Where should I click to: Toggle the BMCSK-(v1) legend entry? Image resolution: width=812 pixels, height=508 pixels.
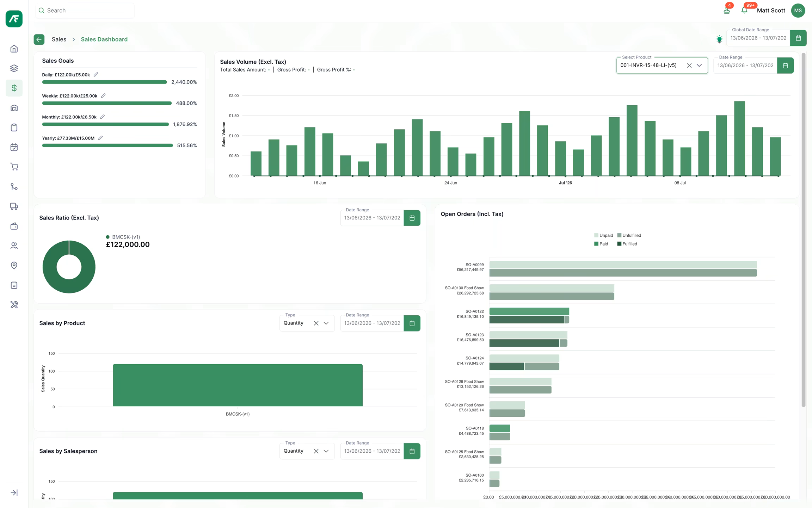coord(123,237)
